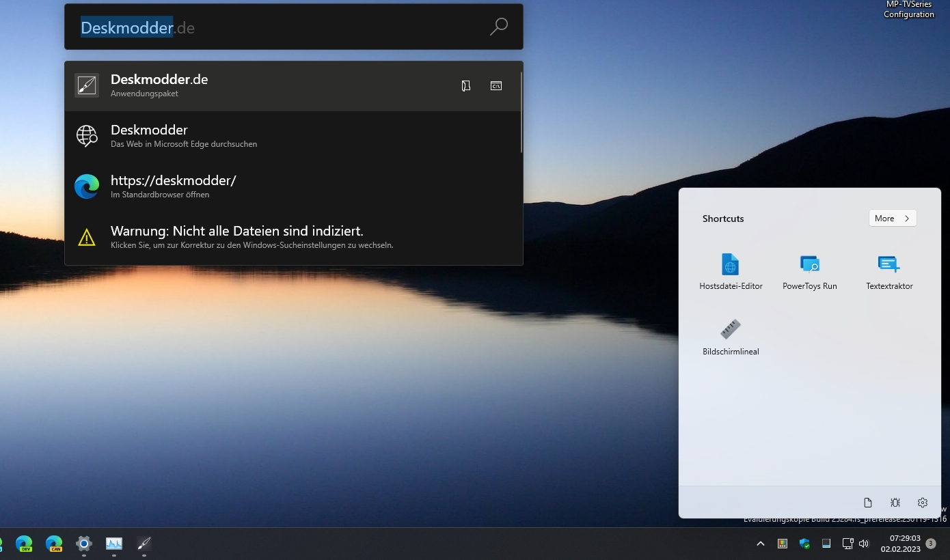This screenshot has height=560, width=950.
Task: Click the blue-bar window tray icon
Action: (826, 544)
